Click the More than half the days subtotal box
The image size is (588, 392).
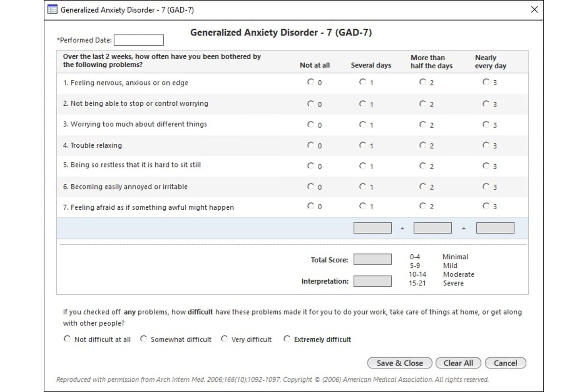[x=433, y=228]
